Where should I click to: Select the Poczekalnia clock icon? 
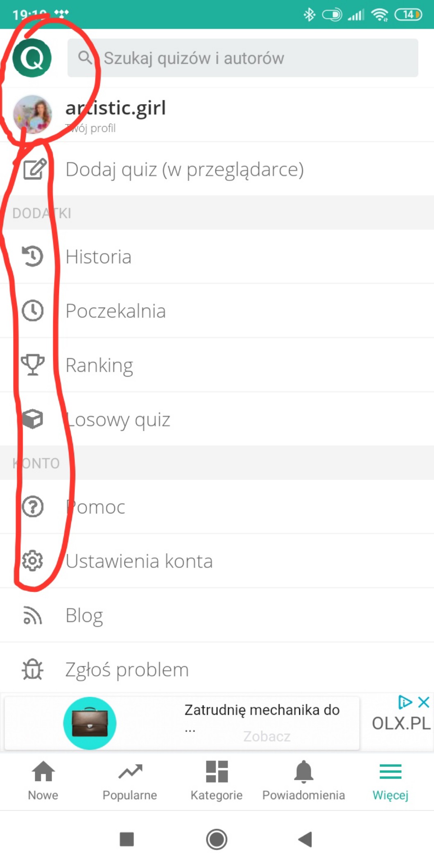point(32,311)
